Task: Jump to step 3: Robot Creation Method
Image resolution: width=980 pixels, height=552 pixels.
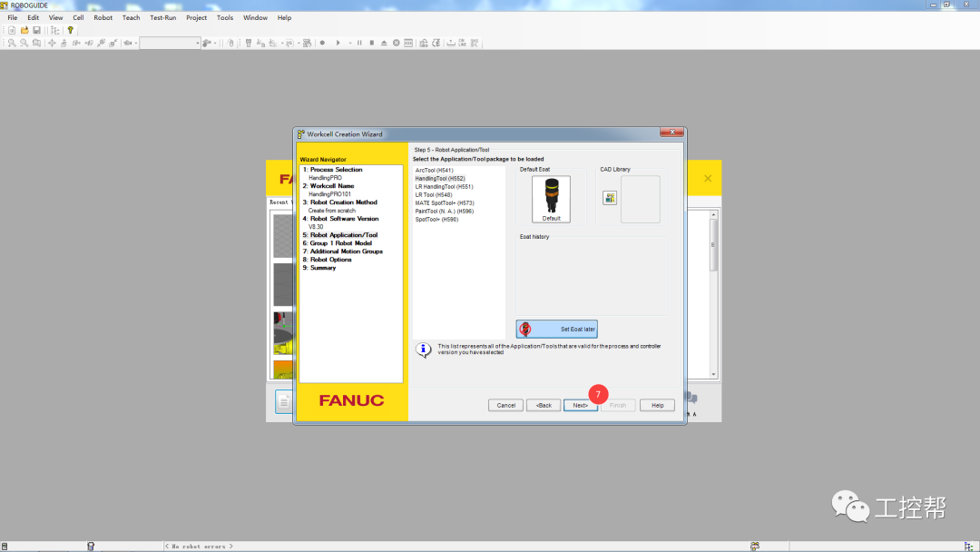Action: pos(340,202)
